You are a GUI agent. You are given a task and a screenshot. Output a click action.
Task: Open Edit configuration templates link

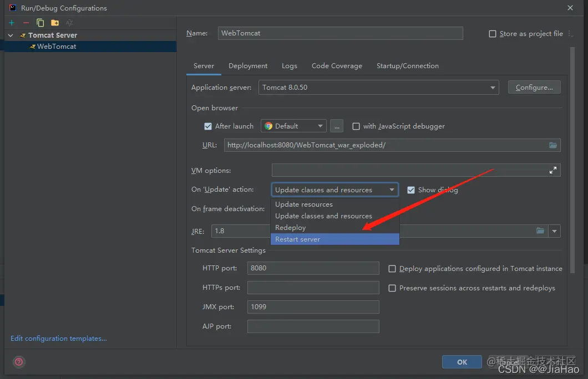click(x=58, y=338)
